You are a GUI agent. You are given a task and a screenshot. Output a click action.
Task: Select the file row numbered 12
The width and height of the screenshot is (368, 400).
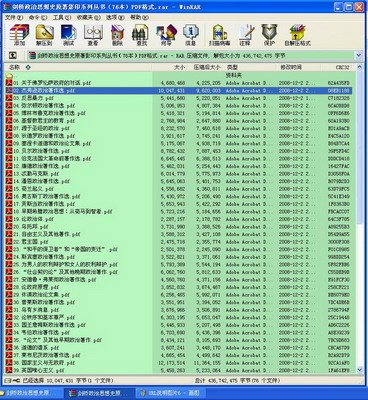(178, 166)
